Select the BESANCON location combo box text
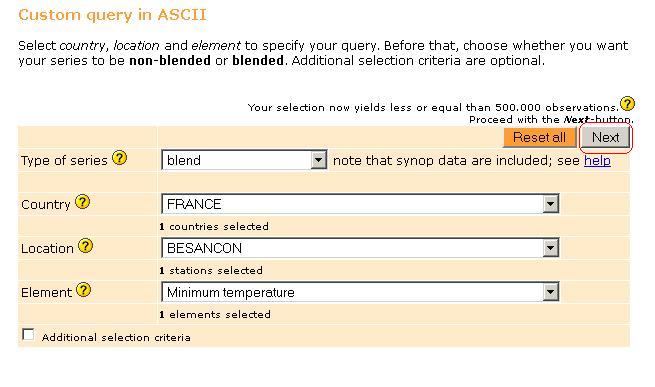Viewport: 655px width, 387px height. click(204, 248)
